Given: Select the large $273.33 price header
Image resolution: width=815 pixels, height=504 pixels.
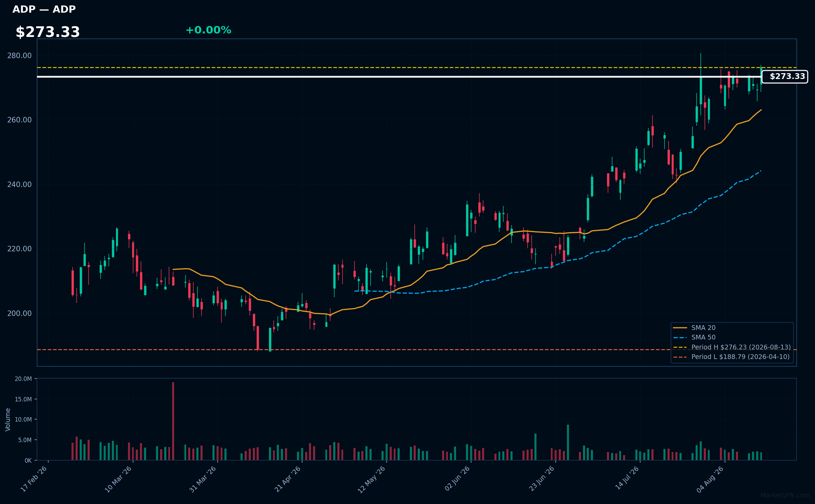Looking at the screenshot, I should [48, 32].
